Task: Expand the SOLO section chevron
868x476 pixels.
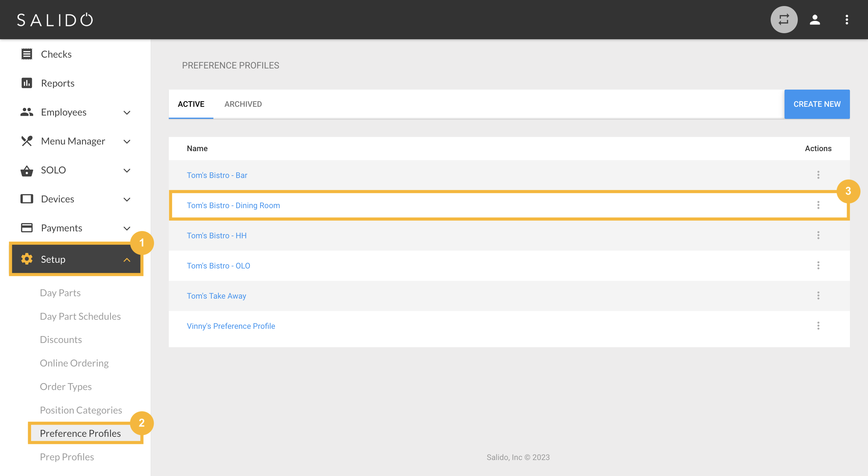Action: click(x=127, y=171)
